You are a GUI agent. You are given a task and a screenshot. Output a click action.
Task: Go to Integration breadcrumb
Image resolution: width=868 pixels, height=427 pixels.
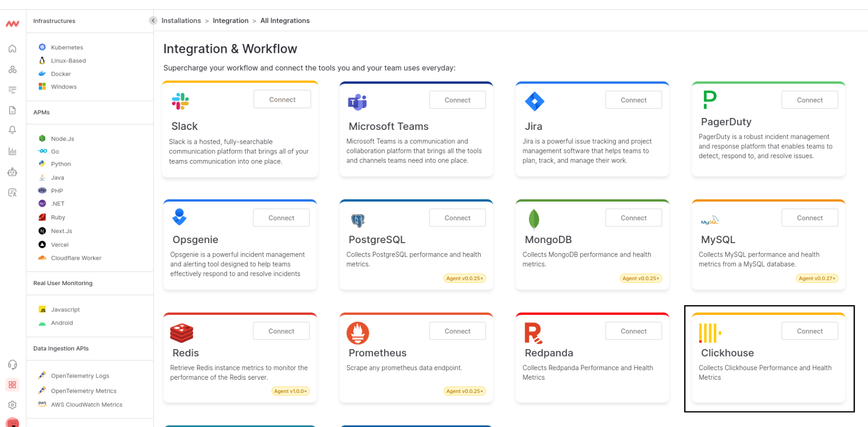pos(231,21)
